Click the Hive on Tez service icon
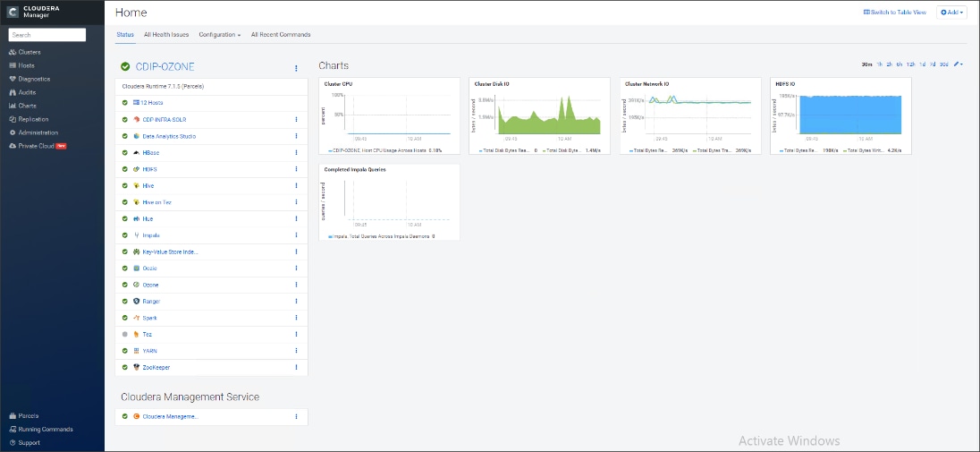 [x=136, y=202]
